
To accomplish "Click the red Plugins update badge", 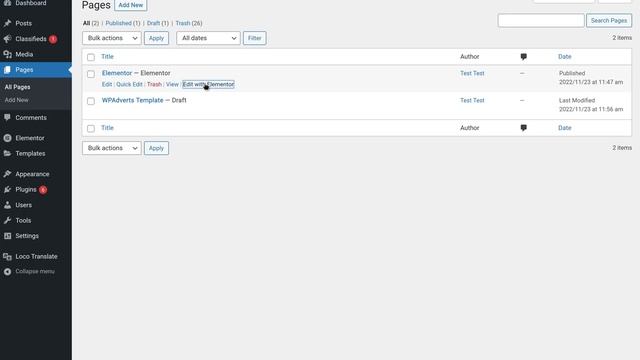I will coord(43,190).
